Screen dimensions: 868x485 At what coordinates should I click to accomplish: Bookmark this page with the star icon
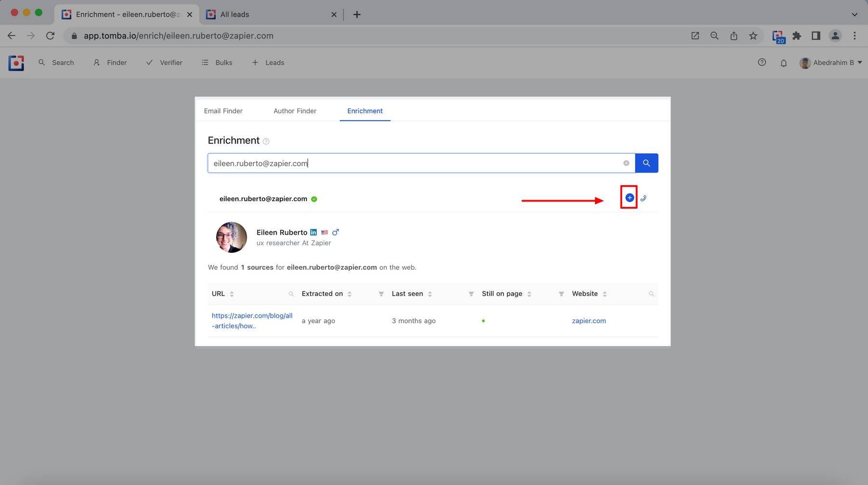[753, 36]
